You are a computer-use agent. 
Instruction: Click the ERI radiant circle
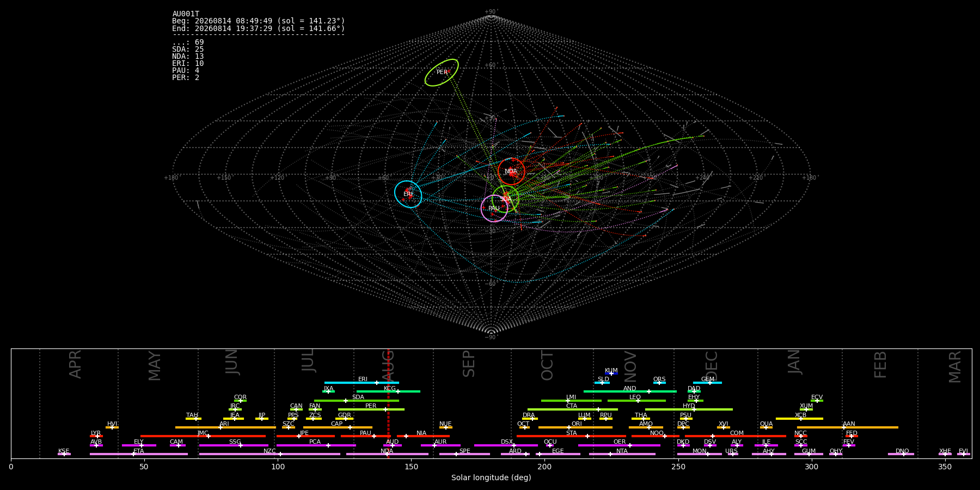pyautogui.click(x=408, y=194)
